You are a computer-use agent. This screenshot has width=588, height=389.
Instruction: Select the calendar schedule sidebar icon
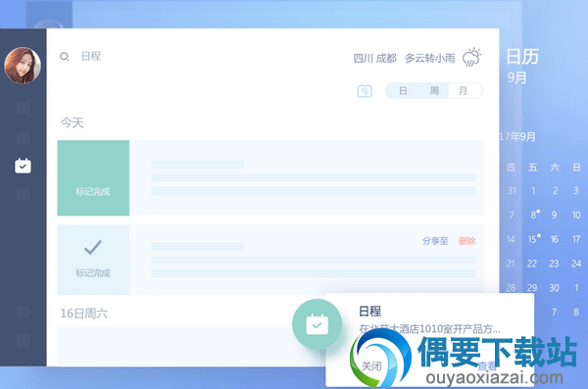click(23, 166)
